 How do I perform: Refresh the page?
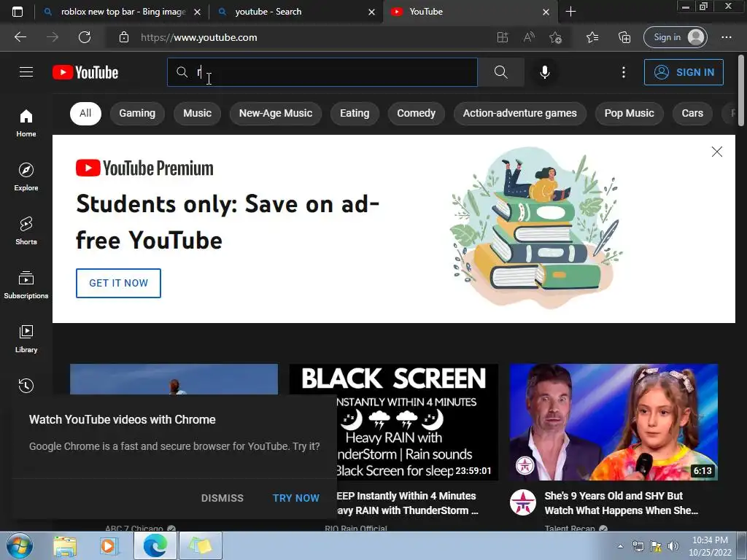pyautogui.click(x=85, y=37)
